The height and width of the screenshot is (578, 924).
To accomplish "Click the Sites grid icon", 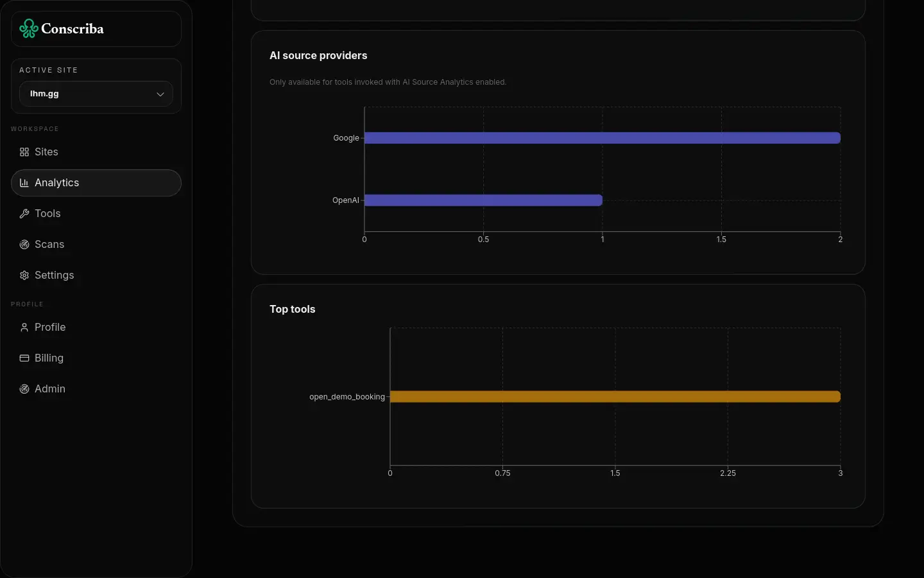I will click(x=24, y=152).
